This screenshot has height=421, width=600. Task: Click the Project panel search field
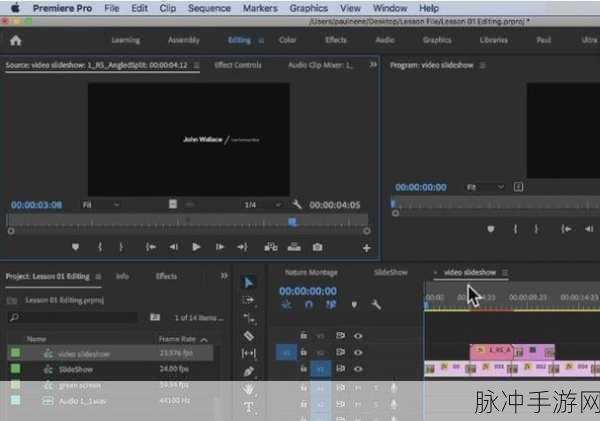(x=75, y=317)
